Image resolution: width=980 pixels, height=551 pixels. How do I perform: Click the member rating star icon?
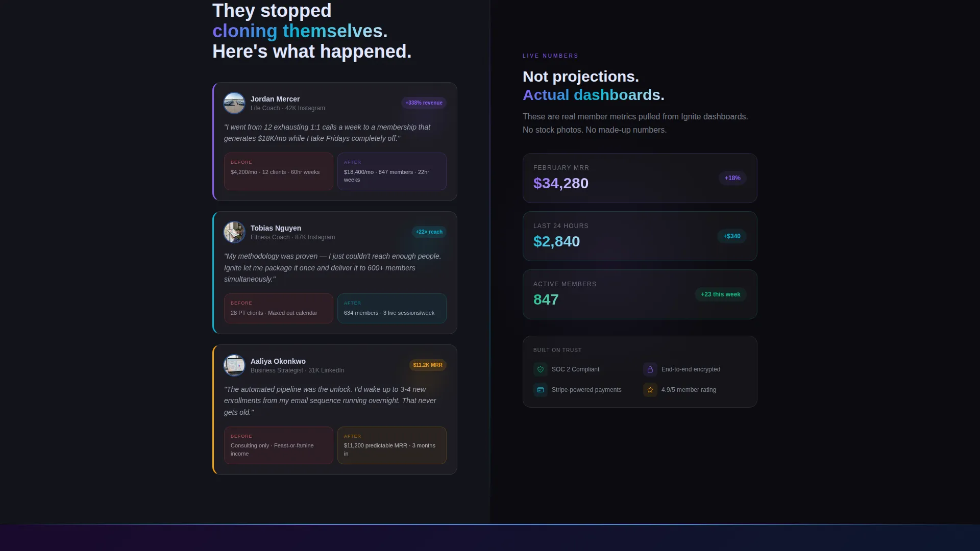(x=650, y=390)
